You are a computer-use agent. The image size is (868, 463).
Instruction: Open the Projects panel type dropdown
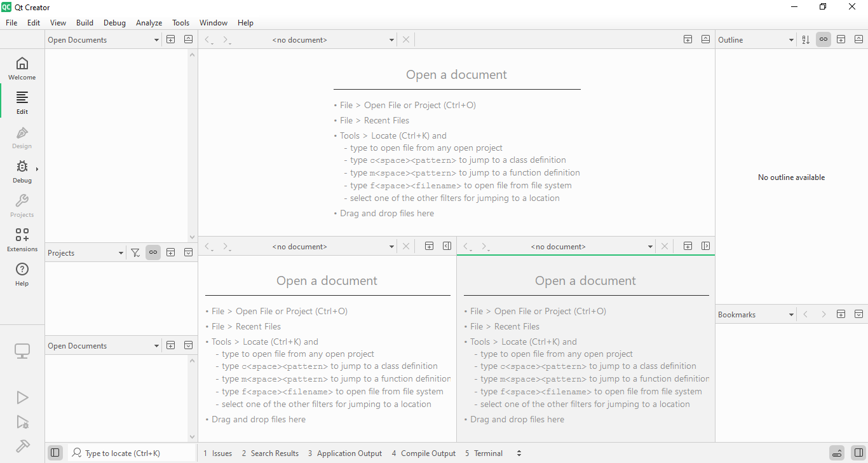[86, 252]
